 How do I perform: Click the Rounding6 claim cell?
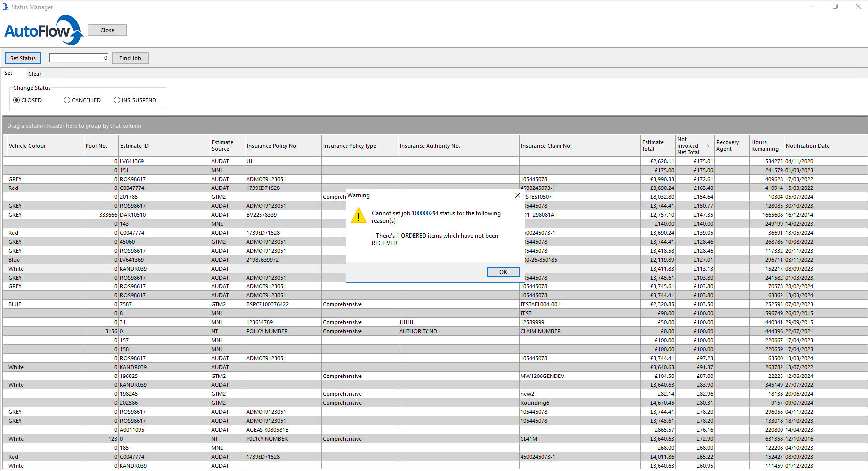pos(580,403)
